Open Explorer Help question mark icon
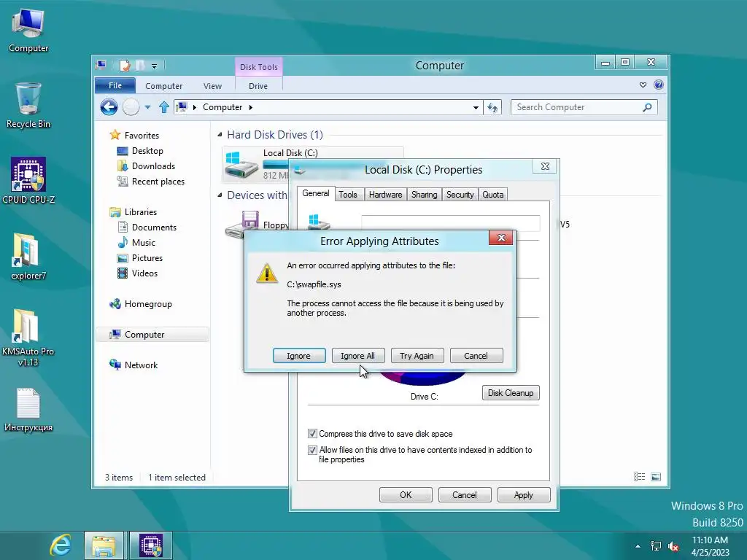 point(659,85)
